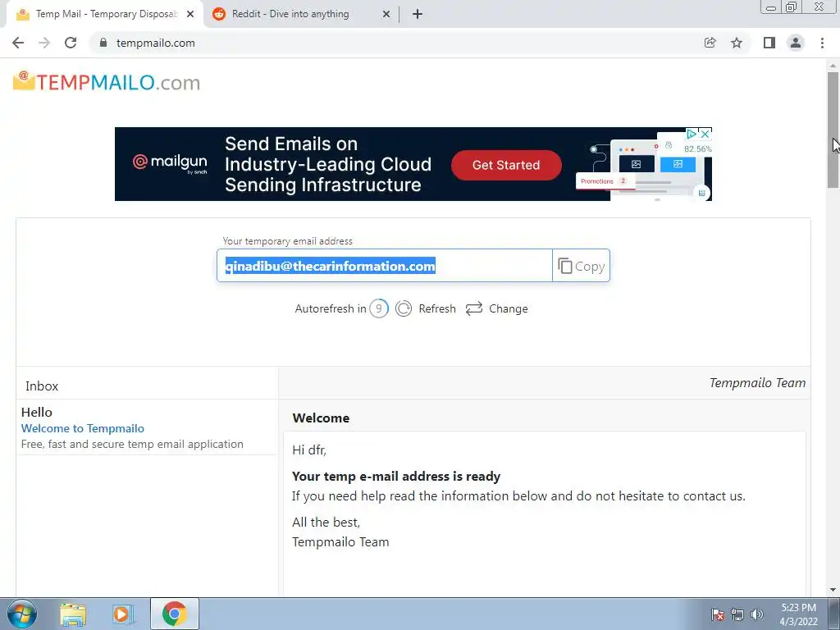
Task: Click the Chrome taskbar icon
Action: tap(175, 614)
